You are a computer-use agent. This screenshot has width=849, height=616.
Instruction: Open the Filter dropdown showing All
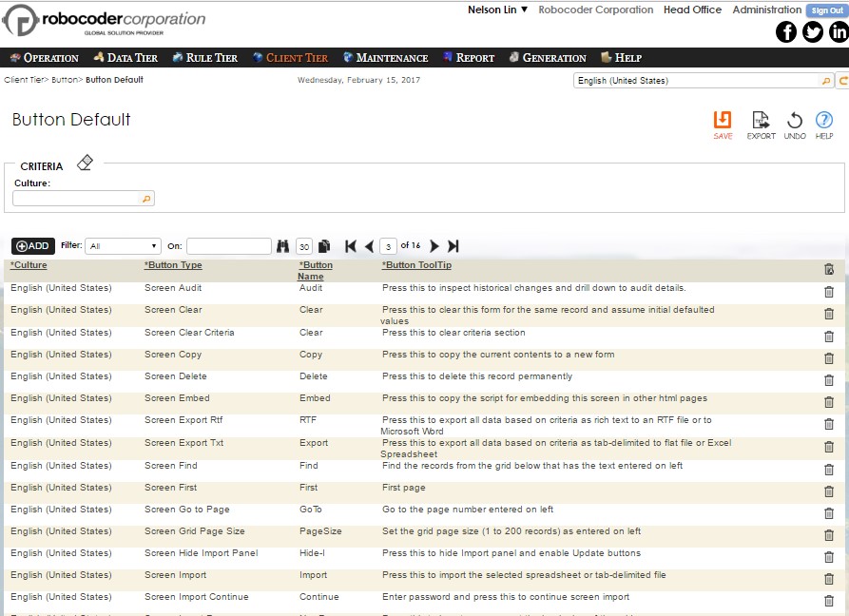coord(124,245)
